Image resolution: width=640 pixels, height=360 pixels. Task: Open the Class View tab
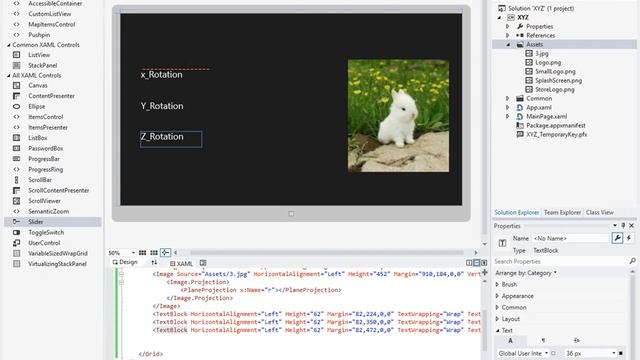pos(600,212)
